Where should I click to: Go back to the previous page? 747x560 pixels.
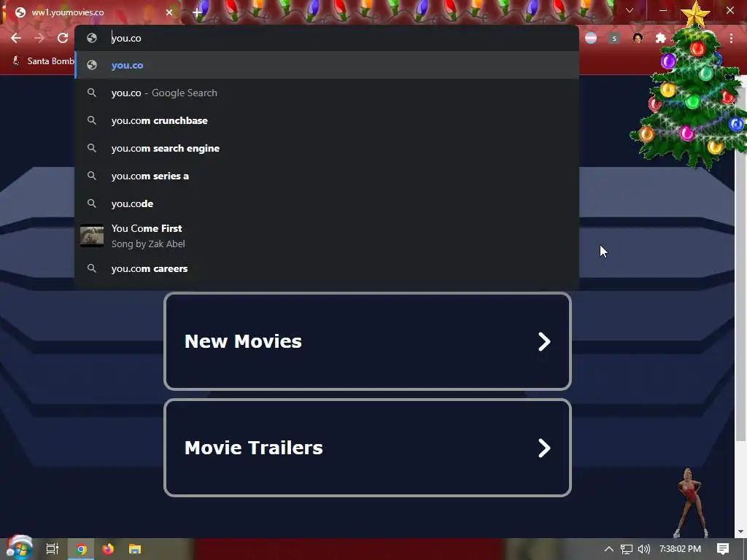(16, 38)
